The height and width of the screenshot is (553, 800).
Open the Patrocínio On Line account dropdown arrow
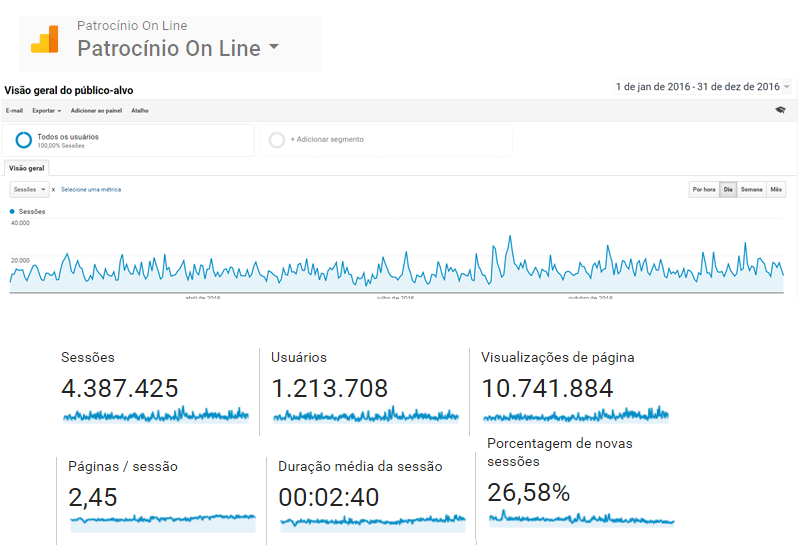[274, 46]
